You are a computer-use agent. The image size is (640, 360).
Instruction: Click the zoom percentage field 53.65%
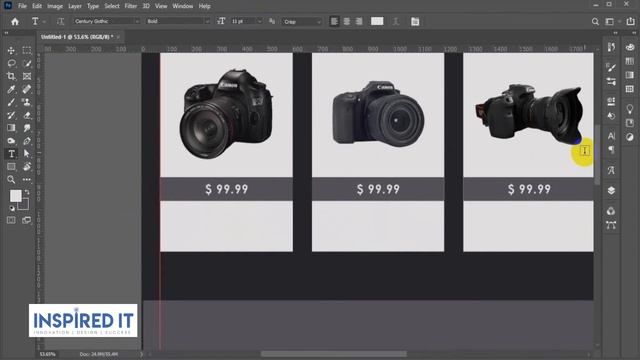(x=47, y=354)
